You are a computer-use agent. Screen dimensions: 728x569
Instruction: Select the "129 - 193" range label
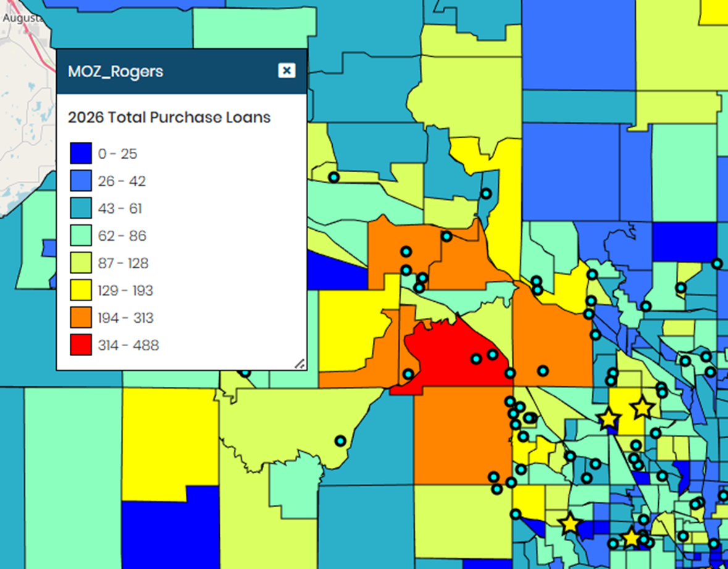point(125,291)
